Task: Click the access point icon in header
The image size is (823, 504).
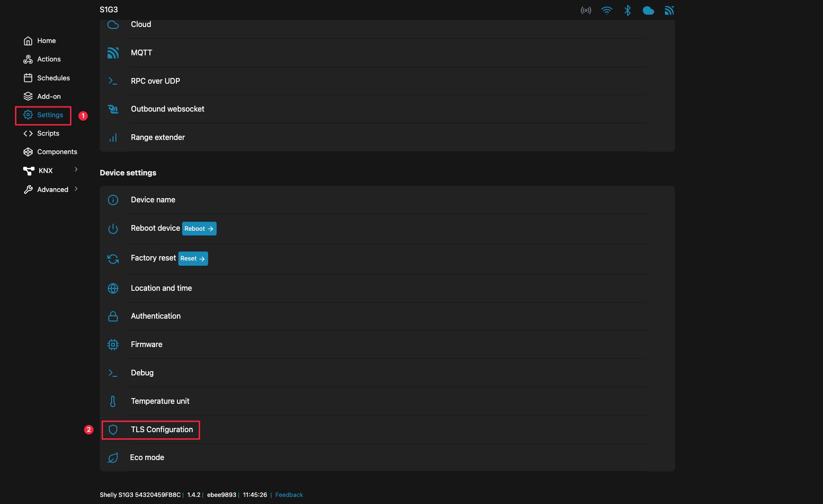Action: (x=586, y=10)
